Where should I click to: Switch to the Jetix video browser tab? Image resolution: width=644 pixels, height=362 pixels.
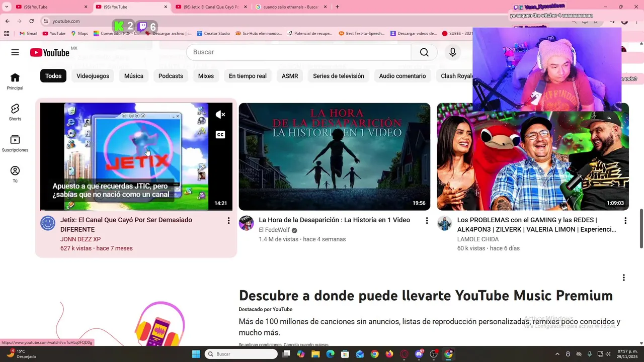(x=211, y=7)
